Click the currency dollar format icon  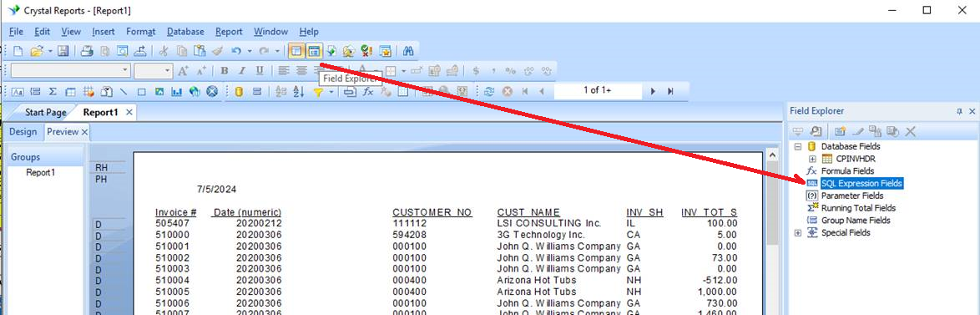pos(476,71)
